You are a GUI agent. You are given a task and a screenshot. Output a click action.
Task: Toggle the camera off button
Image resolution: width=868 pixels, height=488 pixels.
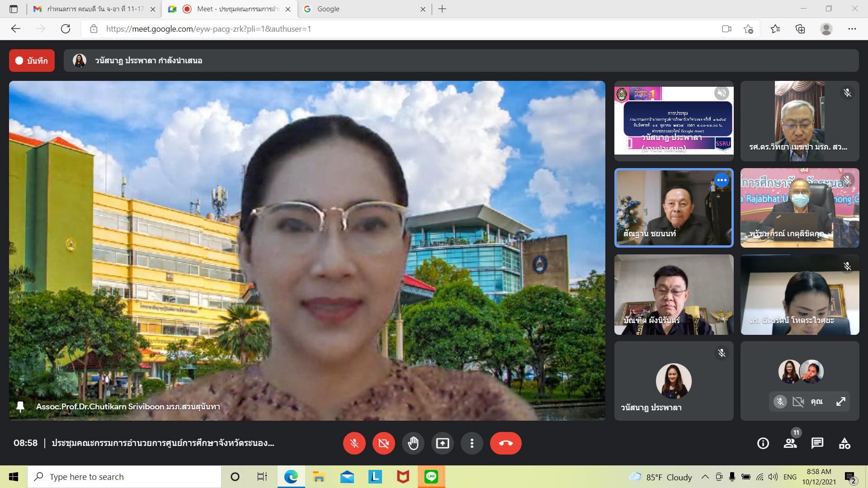pyautogui.click(x=383, y=443)
